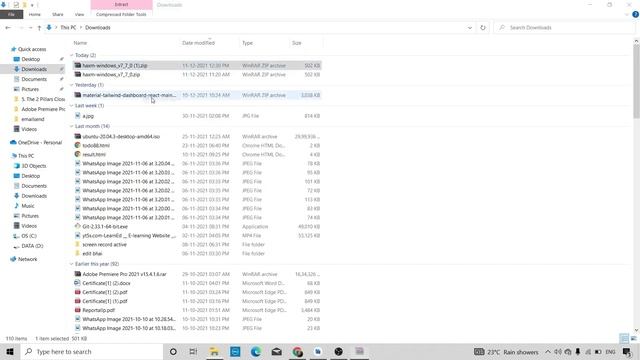Screen dimensions: 640x360
Task: Select the result.html file
Action: coord(197,154)
